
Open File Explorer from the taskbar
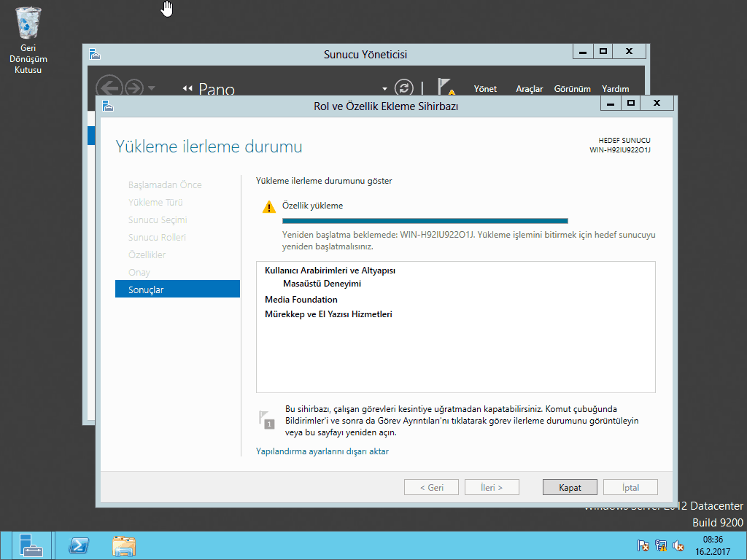click(124, 545)
